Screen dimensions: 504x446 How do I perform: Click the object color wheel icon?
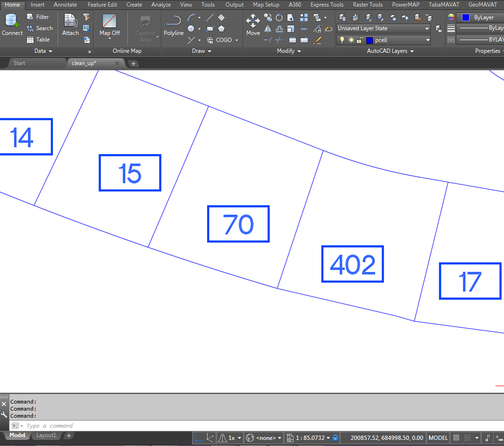click(x=451, y=17)
